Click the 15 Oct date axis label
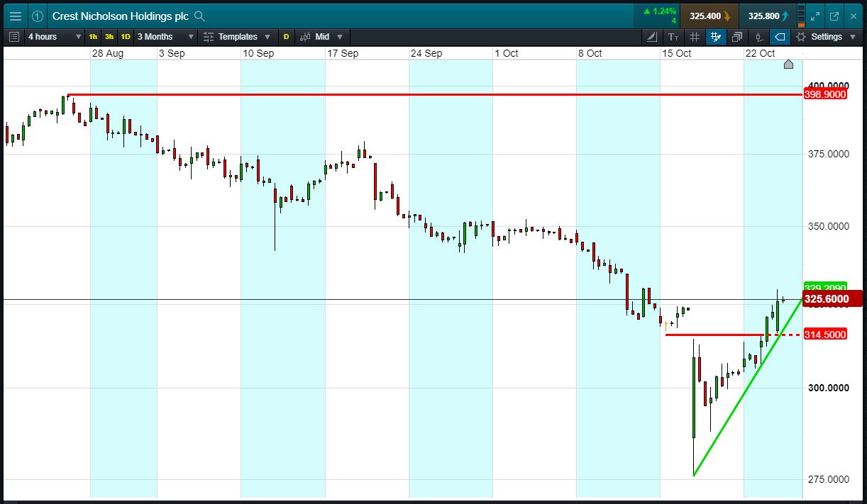 [677, 53]
